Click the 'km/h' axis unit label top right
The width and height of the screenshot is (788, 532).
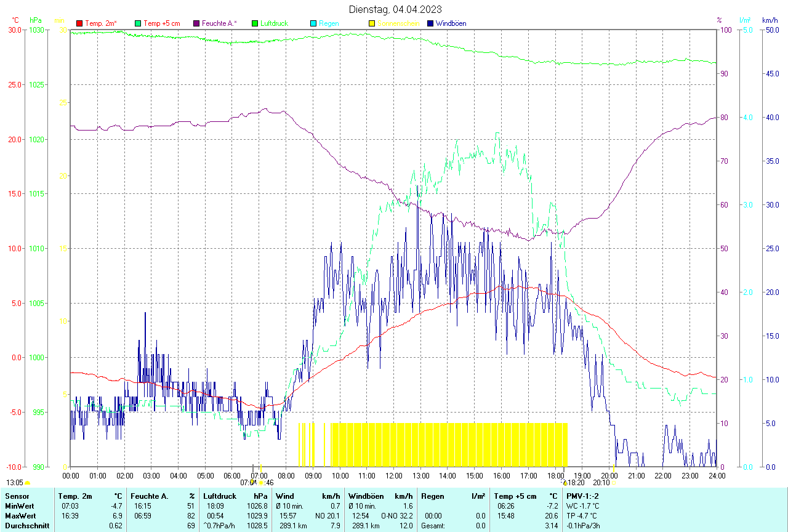click(770, 20)
